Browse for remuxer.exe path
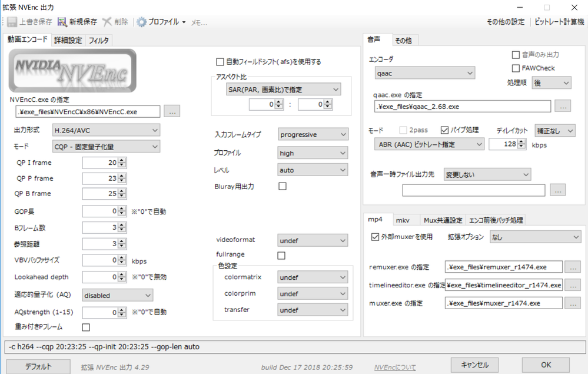The height and width of the screenshot is (374, 588). pos(573,267)
